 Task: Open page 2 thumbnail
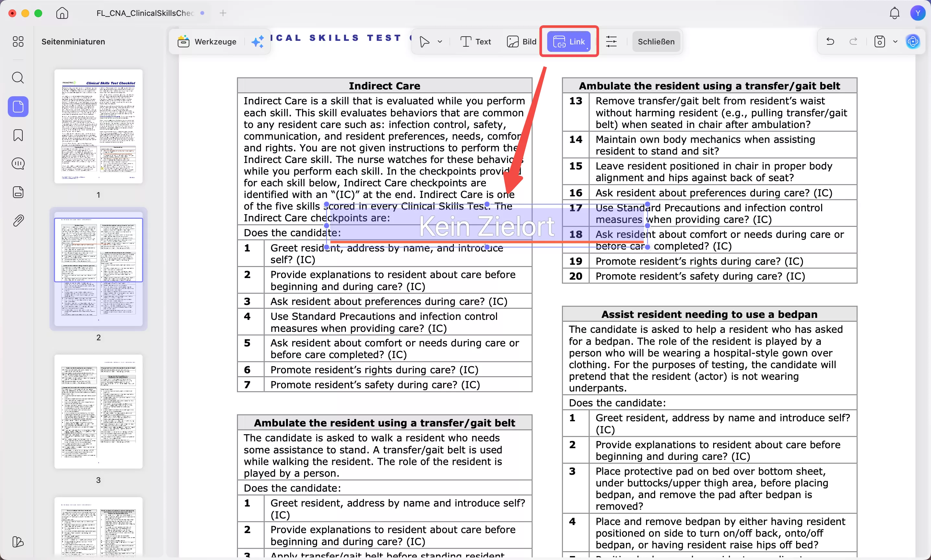pos(99,269)
